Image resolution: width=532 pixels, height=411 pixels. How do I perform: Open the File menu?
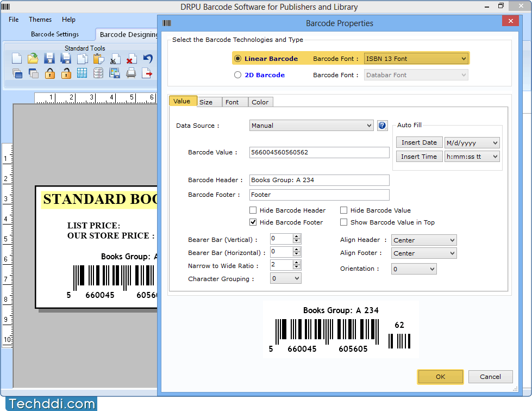pos(14,20)
